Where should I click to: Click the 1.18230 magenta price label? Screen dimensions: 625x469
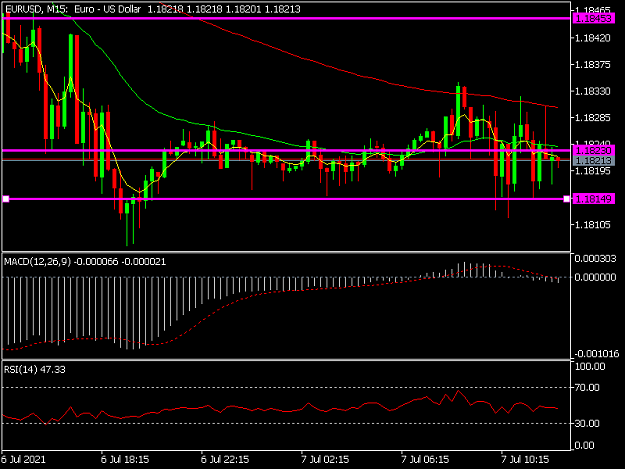[594, 150]
